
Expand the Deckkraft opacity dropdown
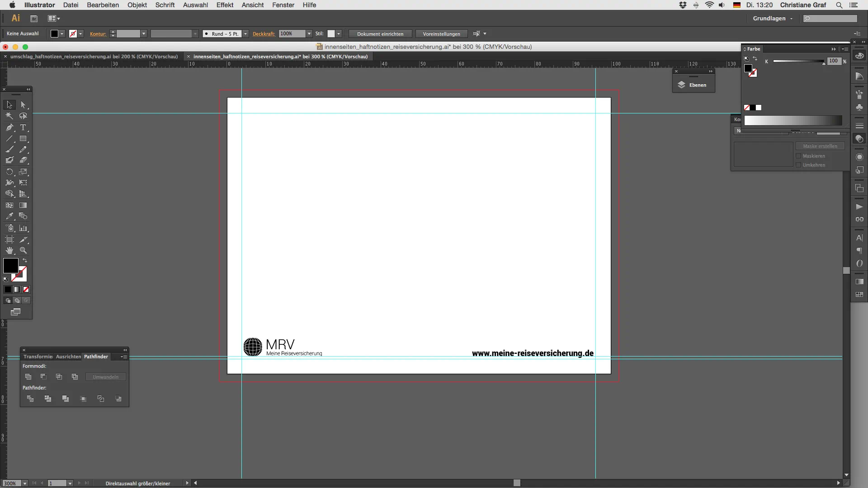pyautogui.click(x=309, y=34)
